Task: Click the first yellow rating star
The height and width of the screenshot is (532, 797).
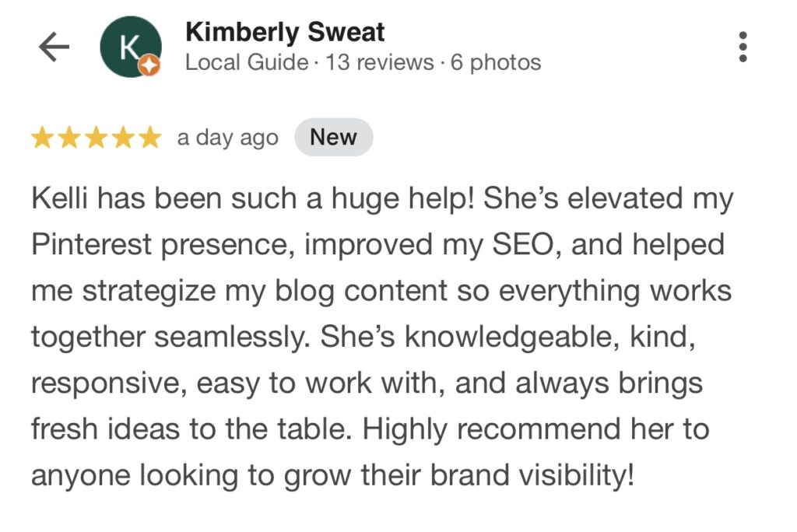Action: 41,139
